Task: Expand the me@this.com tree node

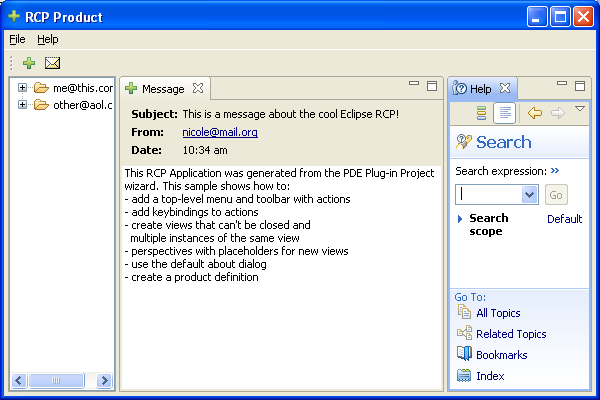Action: [x=22, y=88]
